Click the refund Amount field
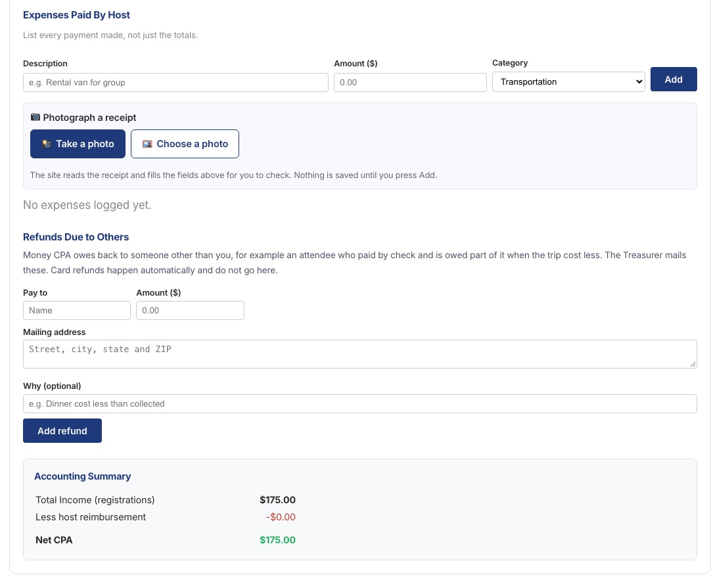This screenshot has height=588, width=711. point(190,311)
